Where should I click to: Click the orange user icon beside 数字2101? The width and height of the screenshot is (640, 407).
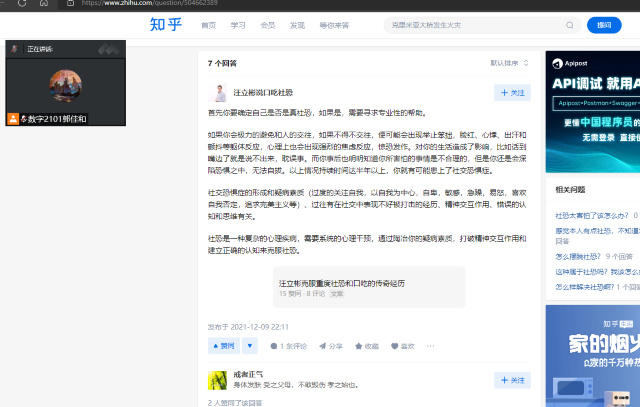click(13, 119)
